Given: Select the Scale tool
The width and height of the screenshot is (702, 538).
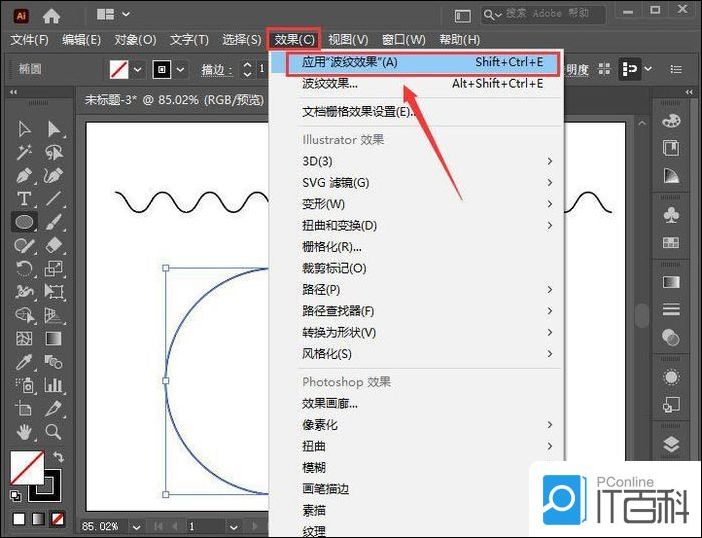Looking at the screenshot, I should click(54, 269).
